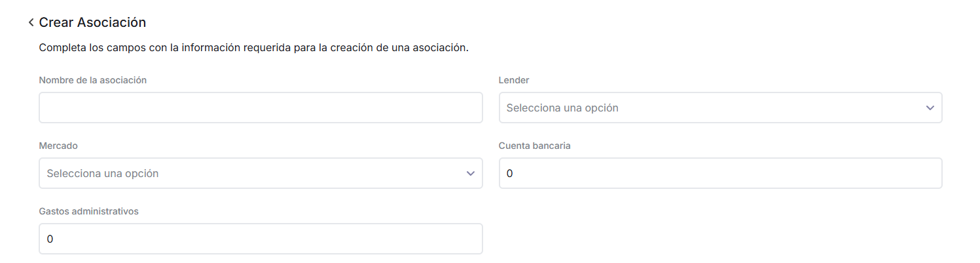The width and height of the screenshot is (980, 263).
Task: Expand the Mercado combo box
Action: coord(261,173)
